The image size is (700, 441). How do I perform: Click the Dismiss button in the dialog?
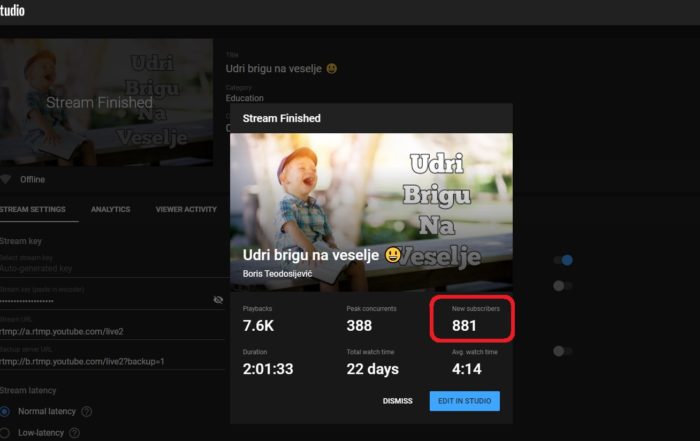pyautogui.click(x=397, y=401)
